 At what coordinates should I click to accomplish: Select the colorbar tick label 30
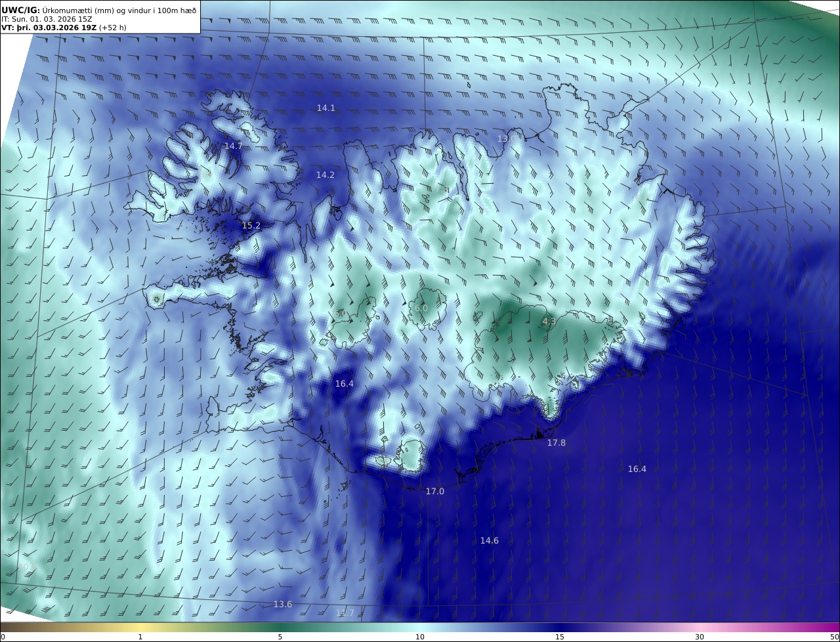coord(700,637)
